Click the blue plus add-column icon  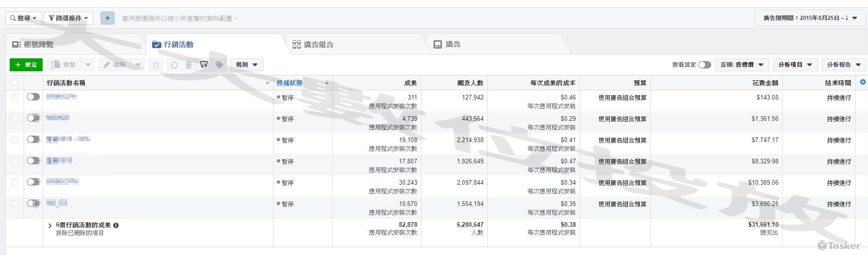862,82
